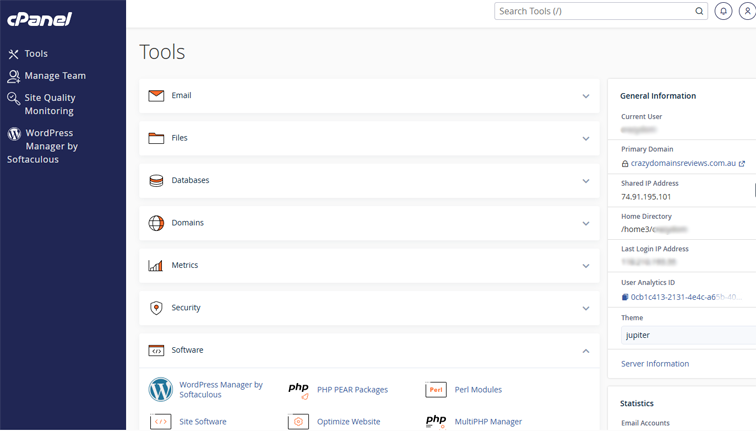Viewport: 756px width, 431px height.
Task: Expand the Databases section chevron
Action: (x=586, y=181)
